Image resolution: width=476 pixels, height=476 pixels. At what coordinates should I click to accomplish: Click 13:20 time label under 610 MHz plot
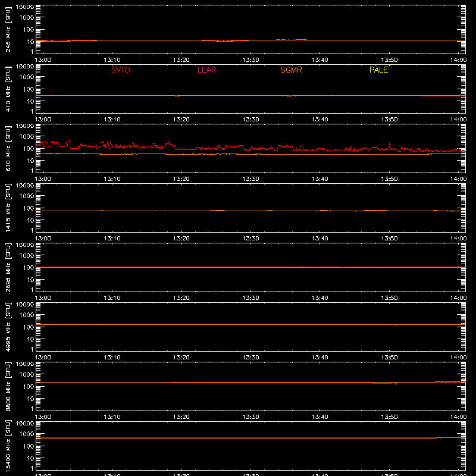[181, 179]
